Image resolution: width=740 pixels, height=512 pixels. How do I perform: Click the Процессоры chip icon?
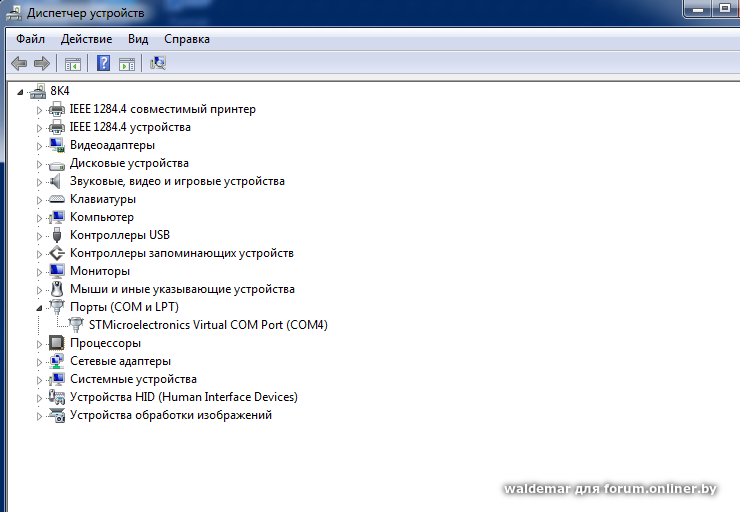(x=57, y=343)
